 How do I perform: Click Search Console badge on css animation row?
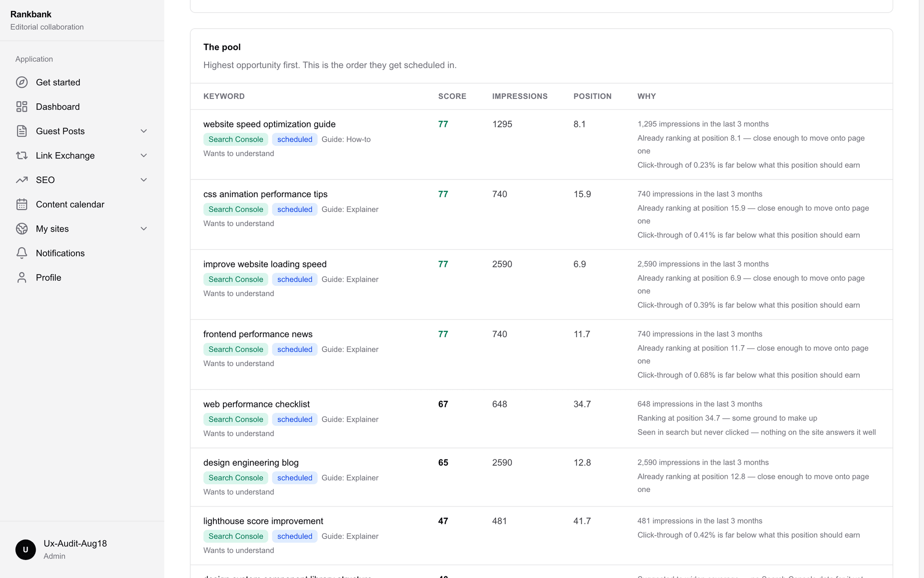[x=236, y=209]
